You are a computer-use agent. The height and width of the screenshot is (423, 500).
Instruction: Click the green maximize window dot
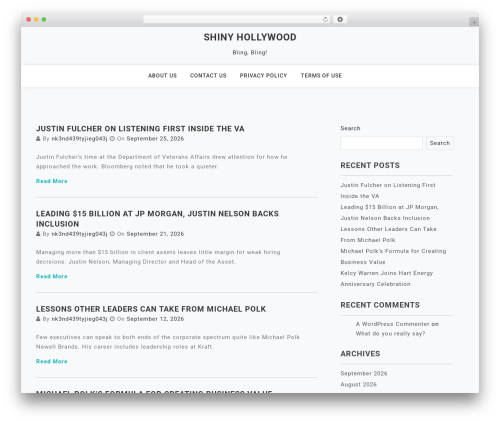[44, 19]
